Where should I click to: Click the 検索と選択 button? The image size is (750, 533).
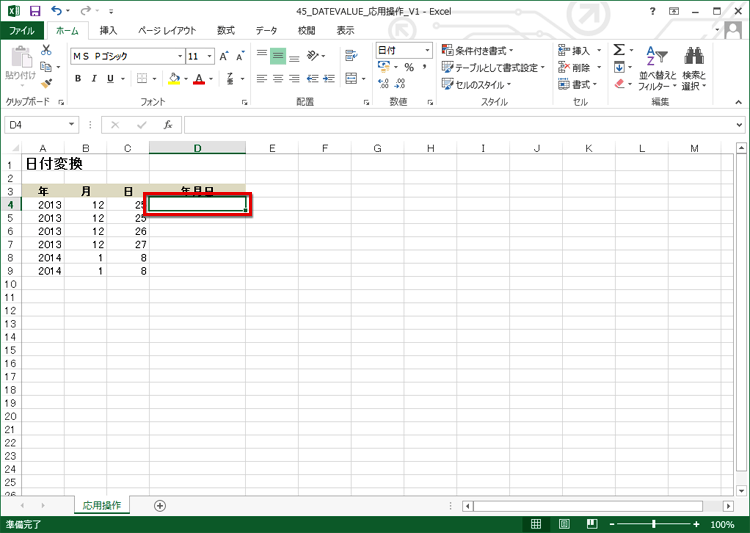(694, 67)
